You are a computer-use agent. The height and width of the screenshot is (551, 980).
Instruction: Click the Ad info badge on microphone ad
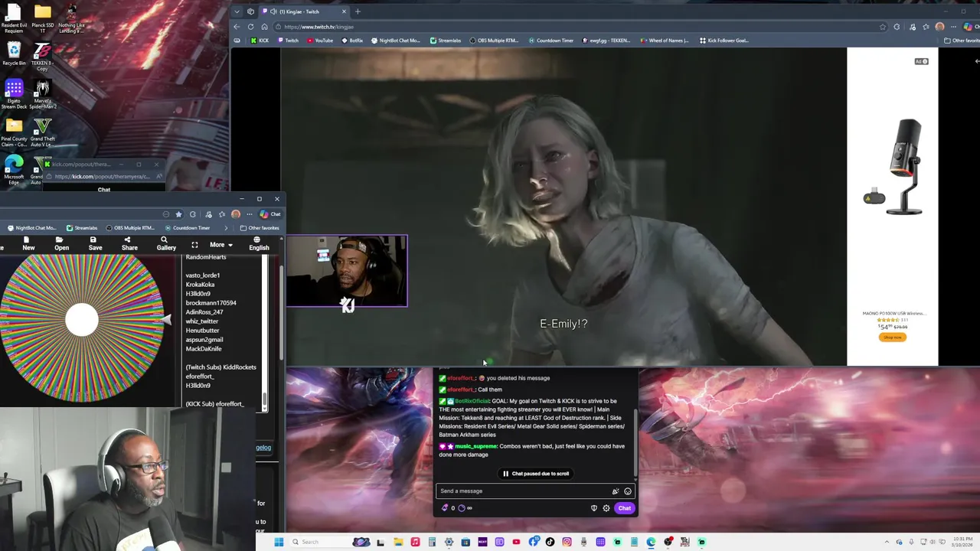921,61
